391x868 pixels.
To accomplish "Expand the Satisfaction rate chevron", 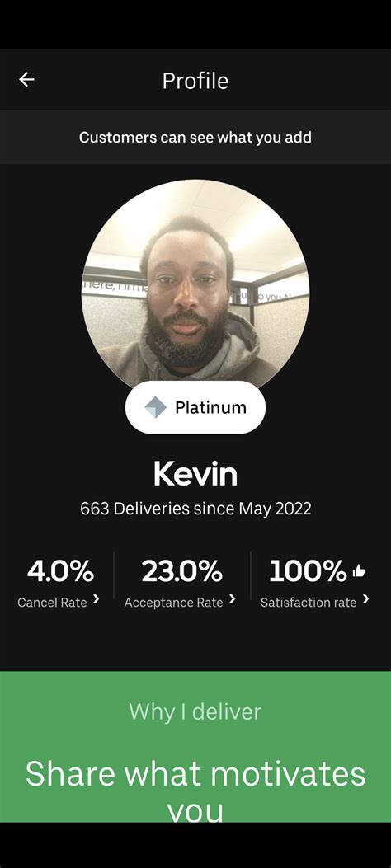I will tap(365, 598).
